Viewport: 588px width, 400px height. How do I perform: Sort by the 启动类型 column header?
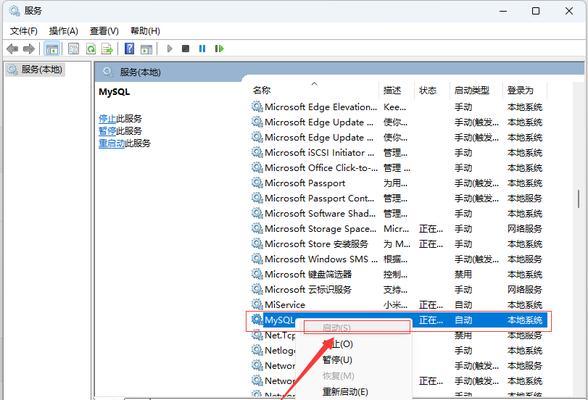pos(476,90)
